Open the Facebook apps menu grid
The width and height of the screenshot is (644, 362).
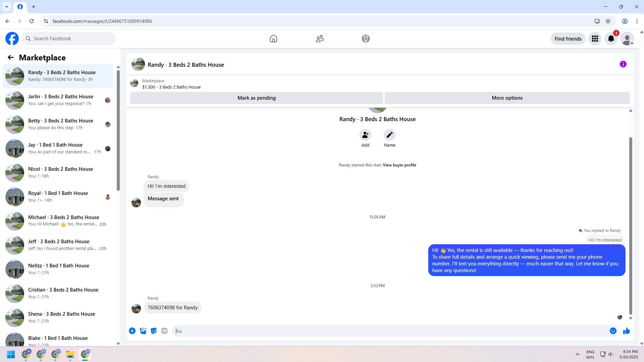595,39
